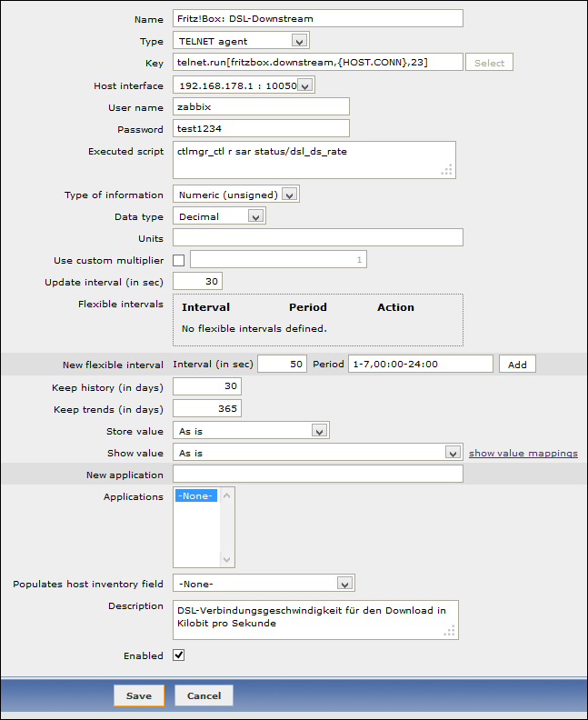Viewport: 588px width, 720px height.
Task: Uncheck the Enabled checkbox
Action: (179, 655)
